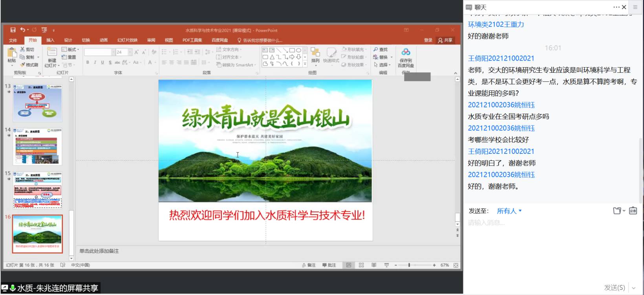Switch to slide sorter view in status bar
The height and width of the screenshot is (295, 644).
[x=361, y=265]
